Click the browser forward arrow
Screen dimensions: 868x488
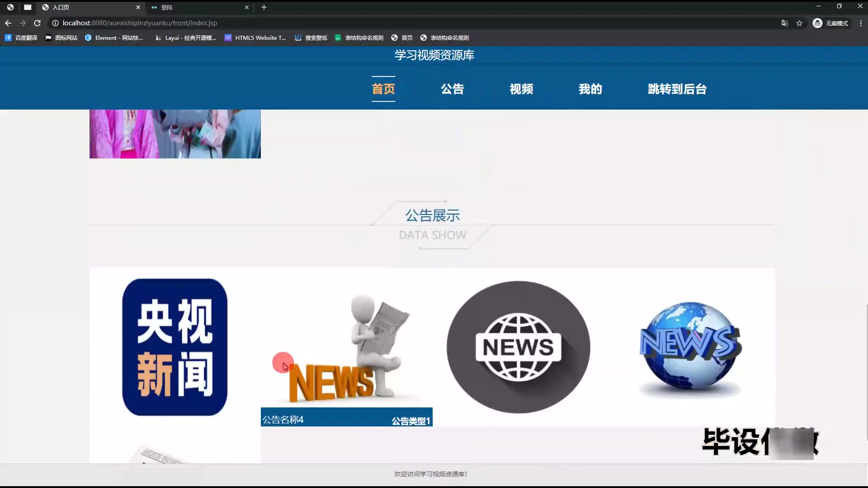[23, 23]
